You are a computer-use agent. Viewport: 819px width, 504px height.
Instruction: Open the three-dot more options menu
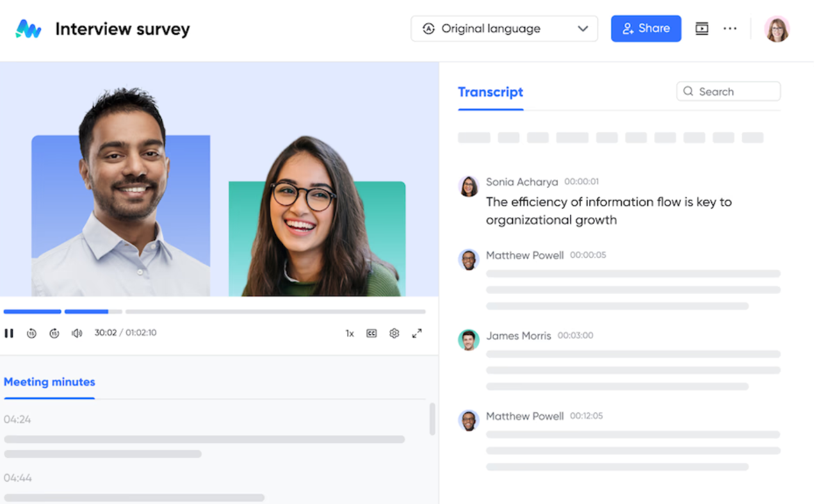tap(730, 29)
